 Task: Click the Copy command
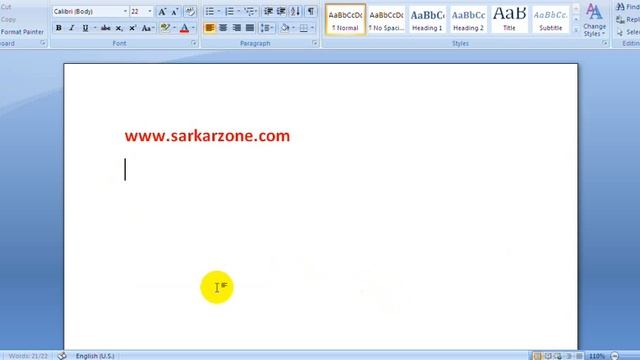8,19
